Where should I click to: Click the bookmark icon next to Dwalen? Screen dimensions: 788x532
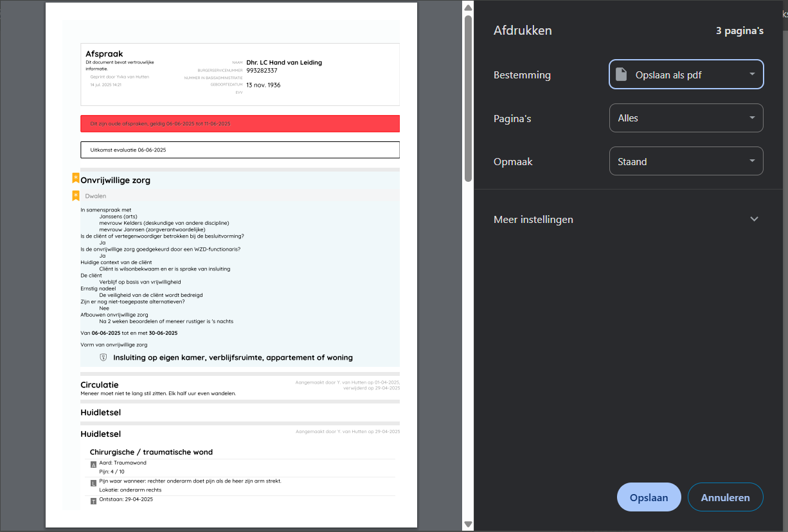click(76, 196)
